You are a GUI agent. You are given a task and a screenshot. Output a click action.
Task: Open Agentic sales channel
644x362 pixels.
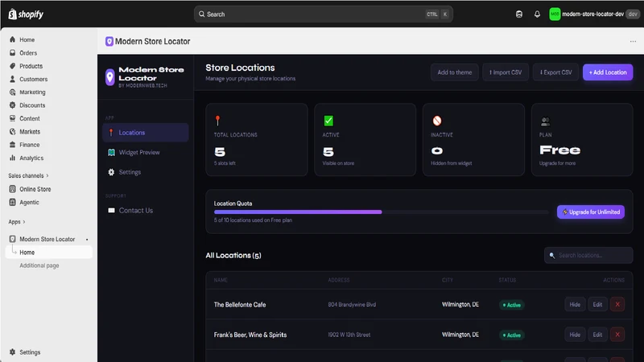coord(29,203)
